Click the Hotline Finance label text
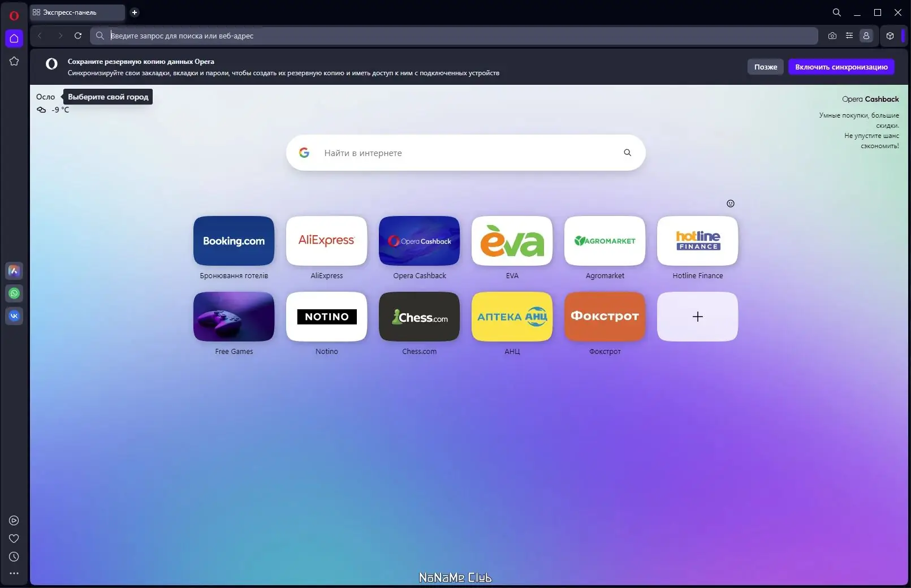 pyautogui.click(x=698, y=276)
